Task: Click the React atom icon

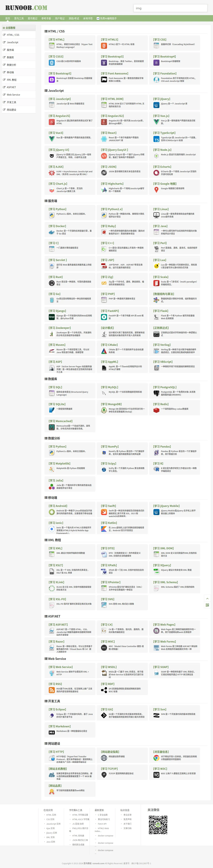Action: point(104,139)
